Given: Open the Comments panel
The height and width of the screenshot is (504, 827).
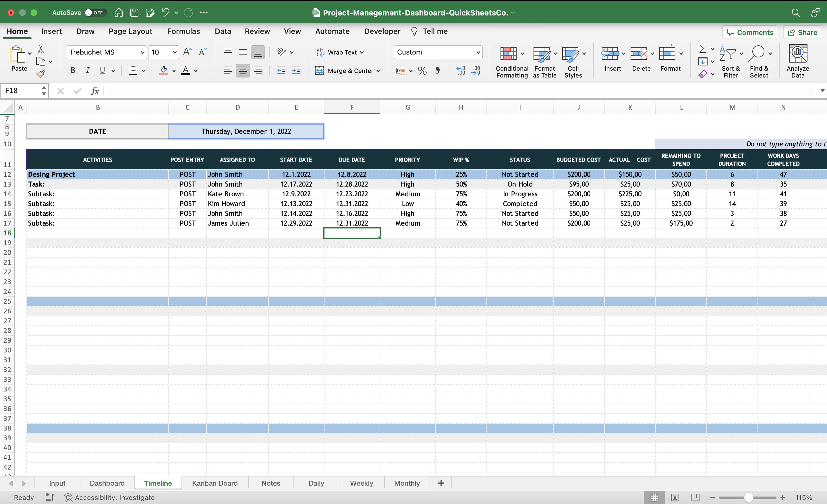Looking at the screenshot, I should [x=749, y=32].
